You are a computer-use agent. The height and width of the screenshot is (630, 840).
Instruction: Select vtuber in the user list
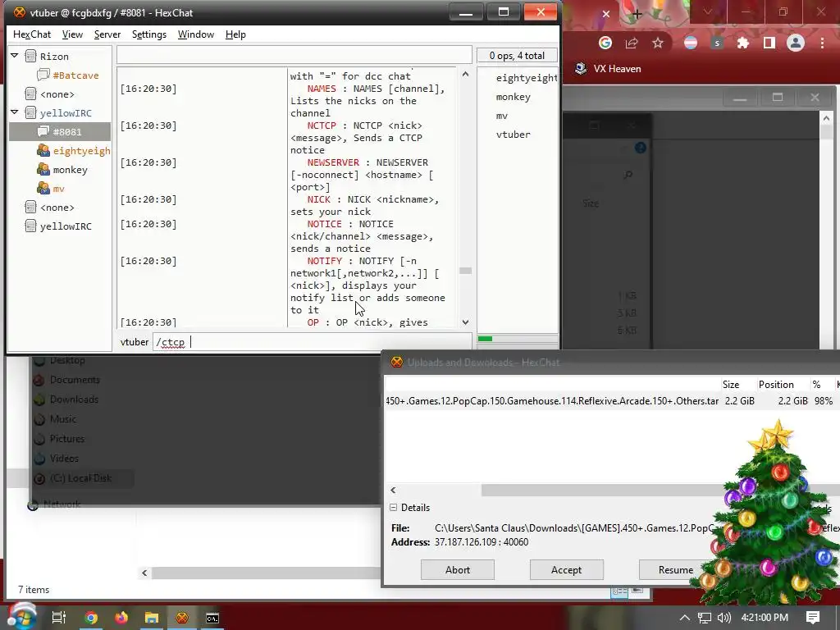pos(513,135)
